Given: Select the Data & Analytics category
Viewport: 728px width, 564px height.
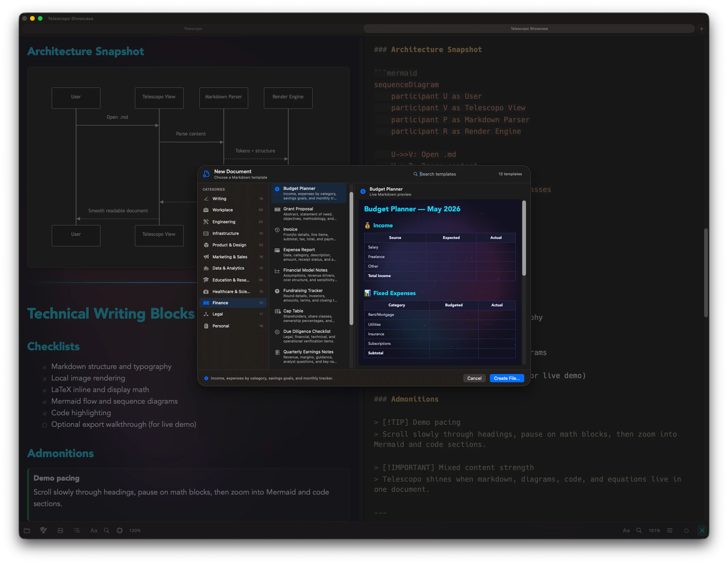Looking at the screenshot, I should 233,268.
